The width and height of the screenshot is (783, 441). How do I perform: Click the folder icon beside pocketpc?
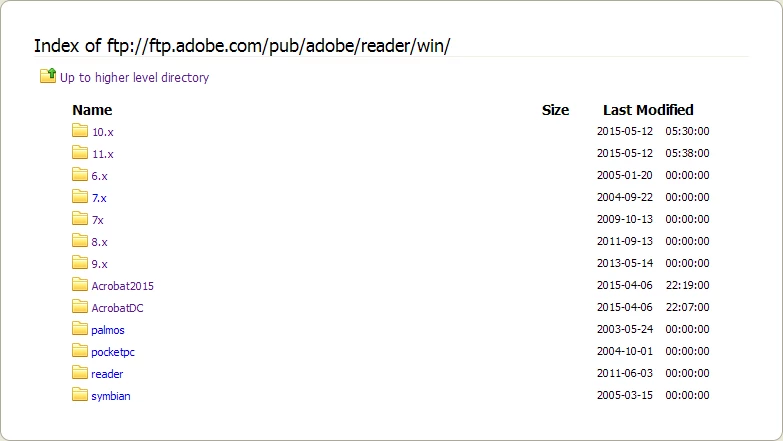[x=79, y=351]
